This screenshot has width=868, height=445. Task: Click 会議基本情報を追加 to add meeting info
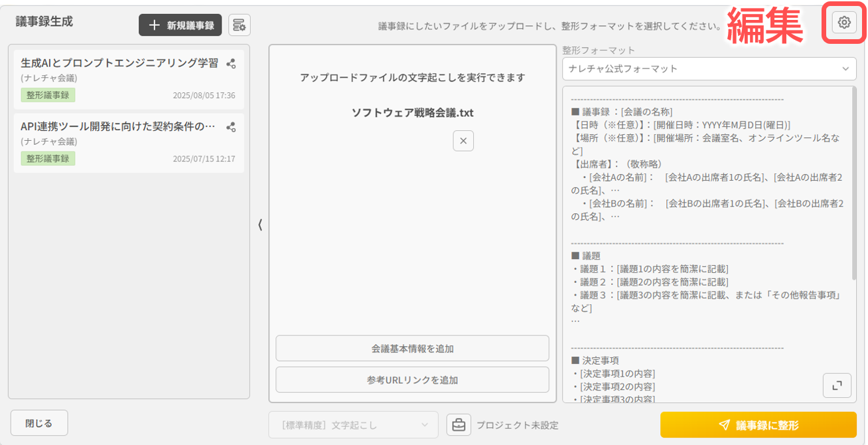click(x=411, y=348)
